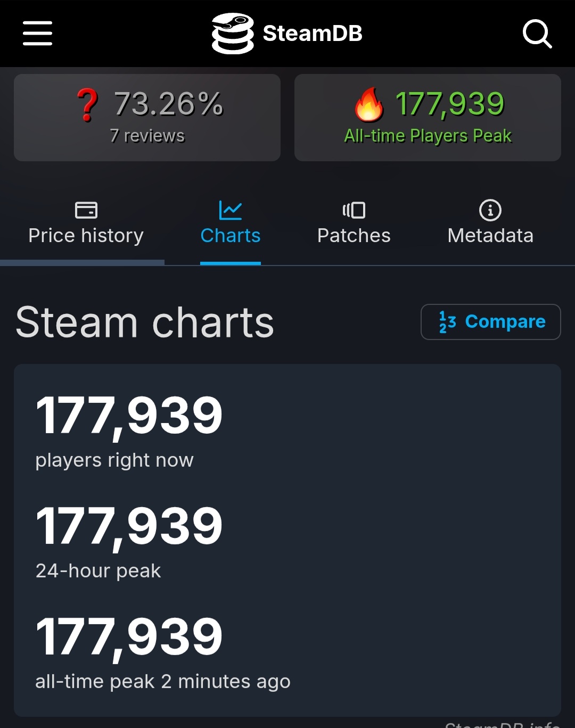This screenshot has width=575, height=728.
Task: Click the all-time peak 2 minutes ago text
Action: tap(163, 682)
